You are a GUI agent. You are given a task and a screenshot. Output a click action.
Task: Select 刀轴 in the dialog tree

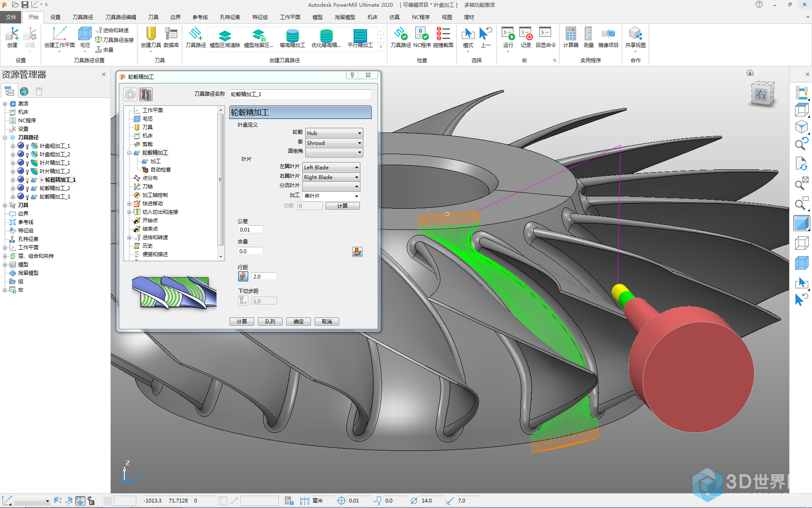(x=147, y=187)
